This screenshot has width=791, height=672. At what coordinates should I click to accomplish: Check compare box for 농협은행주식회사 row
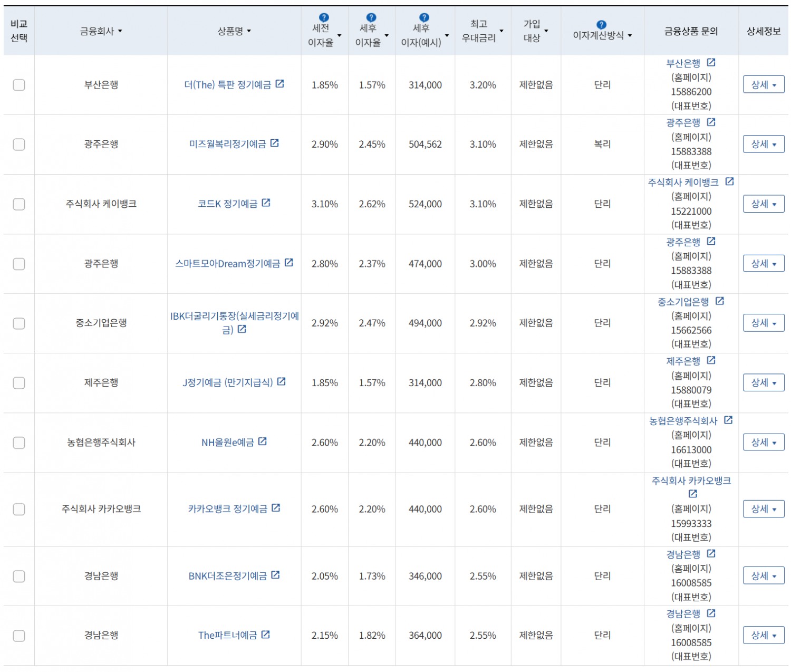(19, 443)
